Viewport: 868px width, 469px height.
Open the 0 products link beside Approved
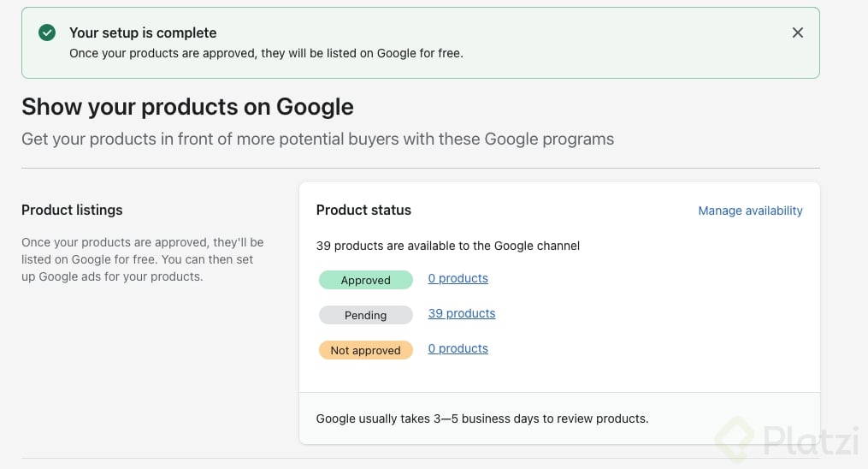click(x=458, y=279)
